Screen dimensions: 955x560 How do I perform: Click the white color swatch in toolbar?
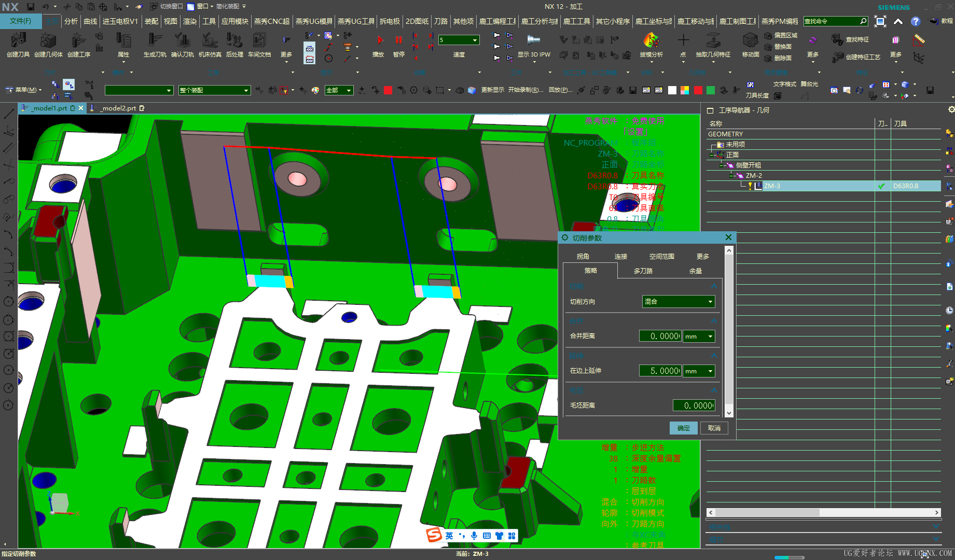pos(672,90)
